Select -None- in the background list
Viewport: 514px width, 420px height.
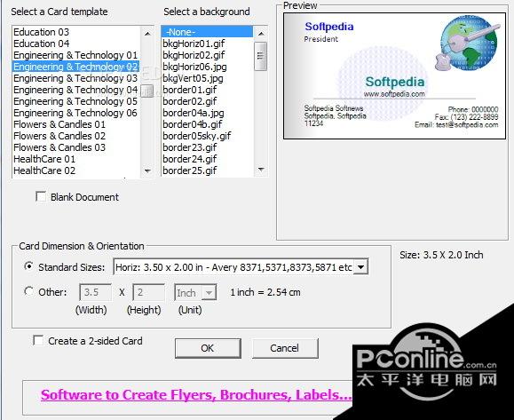click(x=207, y=32)
